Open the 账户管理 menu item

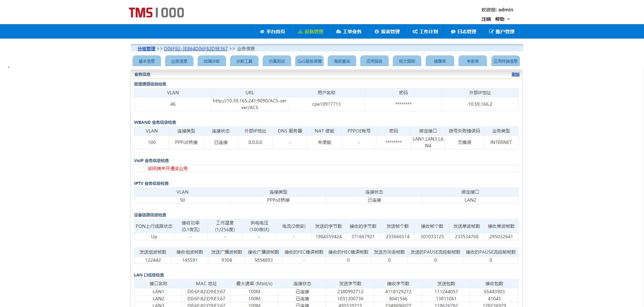(502, 32)
